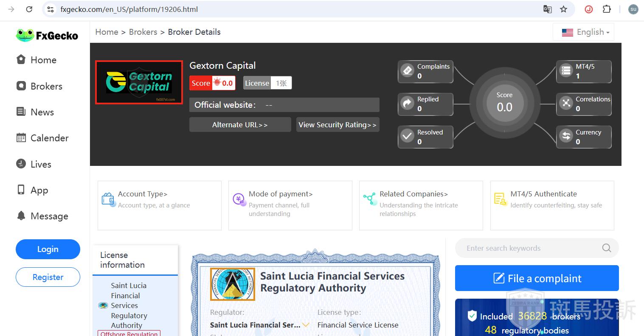Open the English language dropdown
The width and height of the screenshot is (644, 336).
click(x=584, y=32)
